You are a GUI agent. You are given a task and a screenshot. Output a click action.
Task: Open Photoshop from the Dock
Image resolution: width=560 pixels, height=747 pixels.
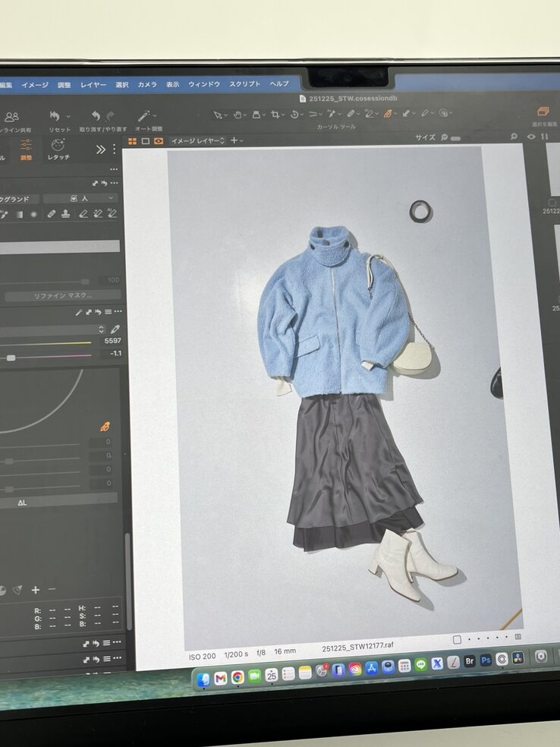(486, 660)
